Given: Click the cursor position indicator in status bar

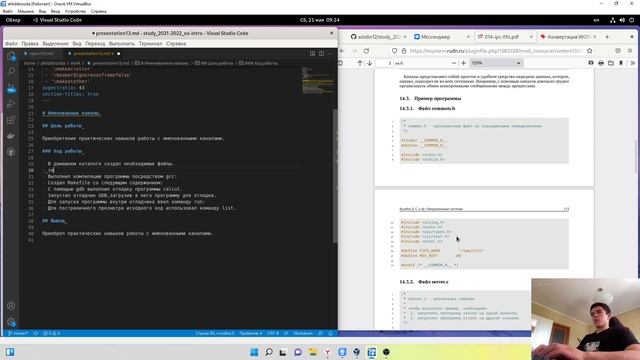Looking at the screenshot, I should pyautogui.click(x=215, y=333).
